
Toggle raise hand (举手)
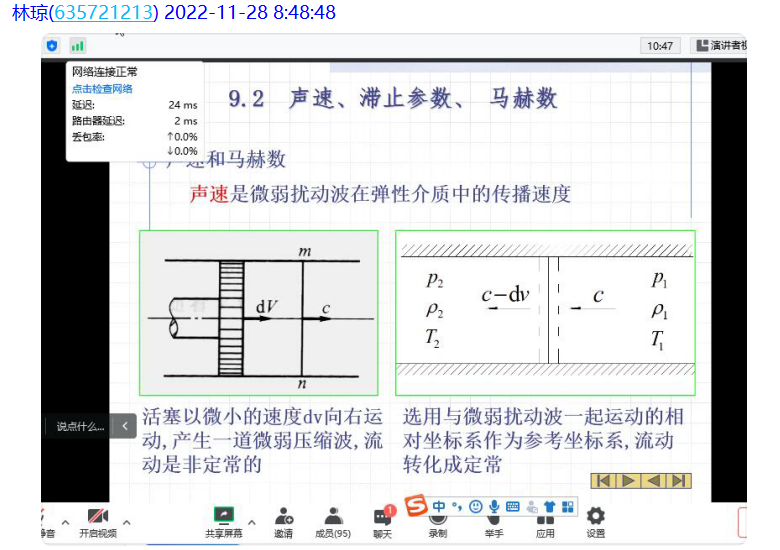point(494,522)
